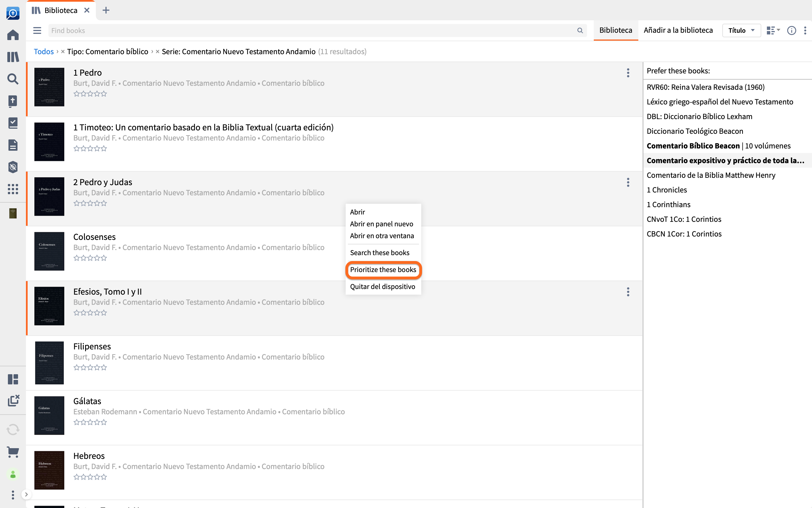Open a new tab with plus button
This screenshot has height=508, width=812.
(x=106, y=10)
